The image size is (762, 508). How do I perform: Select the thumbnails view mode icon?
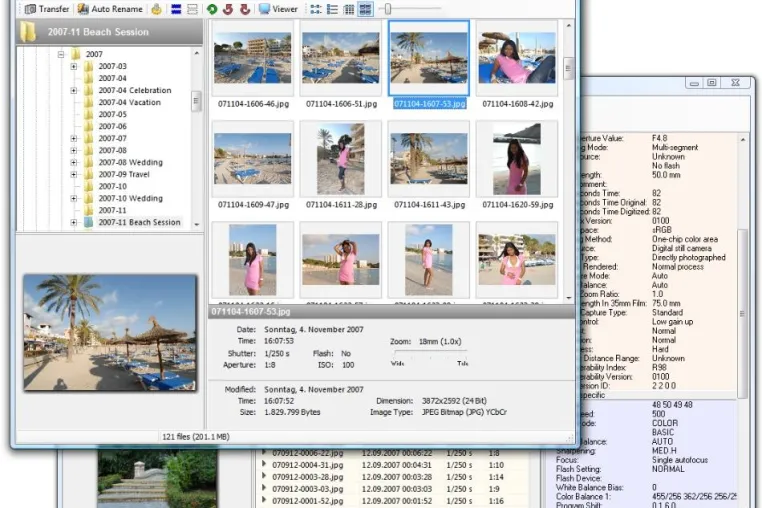(365, 9)
